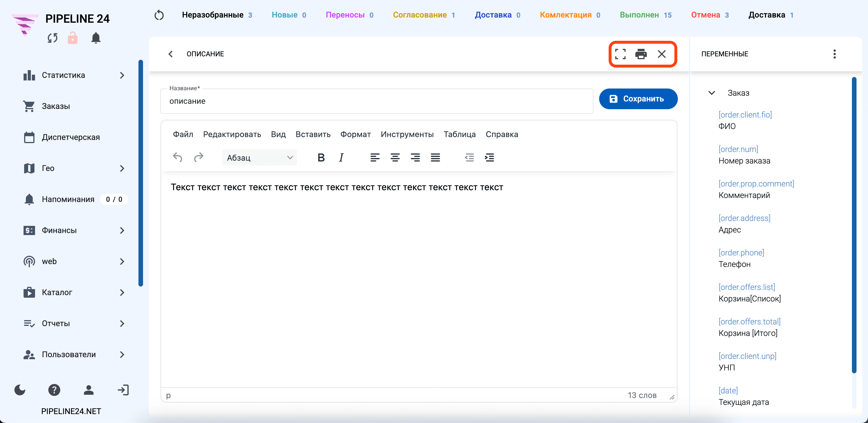The height and width of the screenshot is (423, 868).
Task: Collapse the Заказ variables group
Action: [711, 93]
